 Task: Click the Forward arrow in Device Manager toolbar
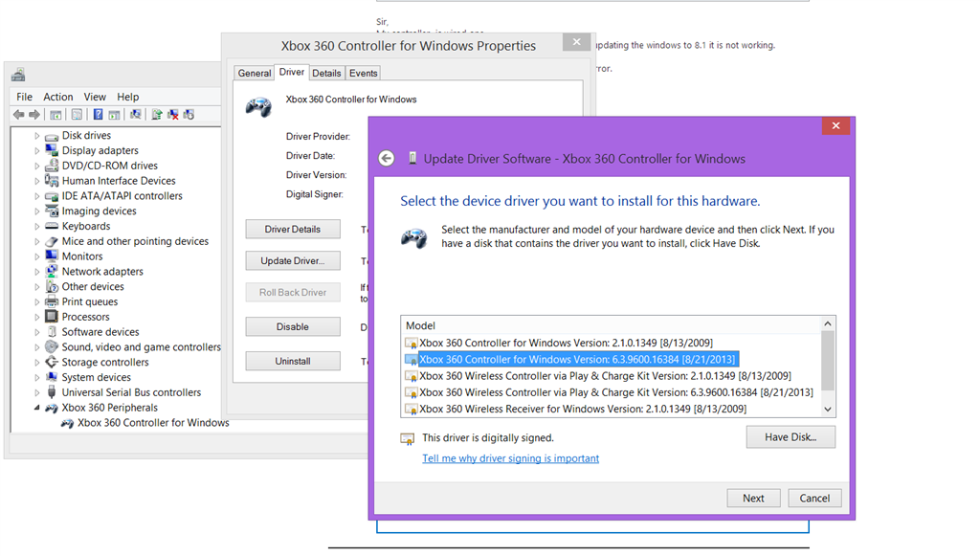34,114
